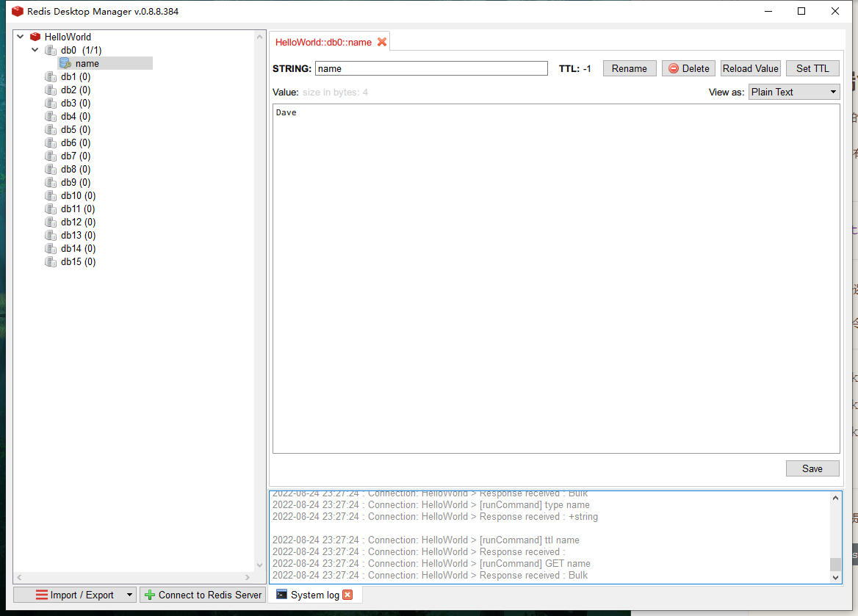Click the db5 database icon
Screen dimensions: 858x616
click(51, 130)
